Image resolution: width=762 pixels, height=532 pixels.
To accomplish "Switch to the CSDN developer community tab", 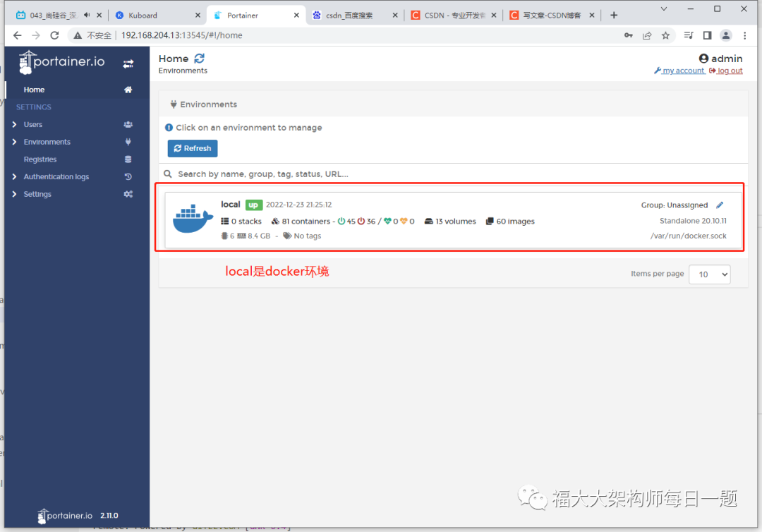I will 454,16.
